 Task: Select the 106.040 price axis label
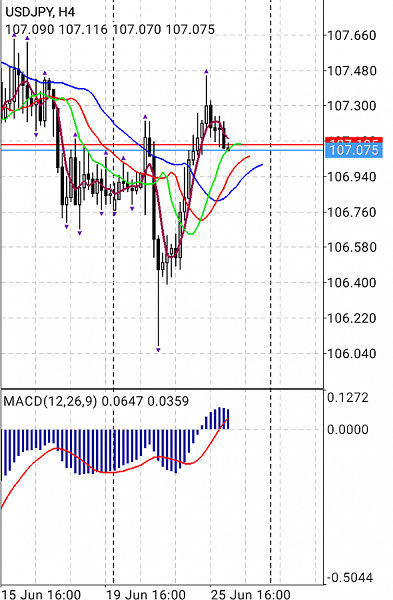pos(352,353)
